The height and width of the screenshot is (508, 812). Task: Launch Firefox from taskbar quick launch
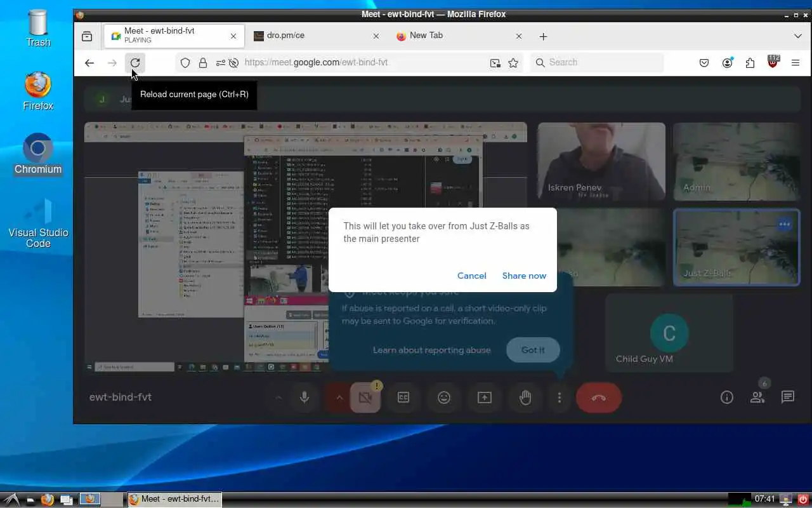pos(47,499)
